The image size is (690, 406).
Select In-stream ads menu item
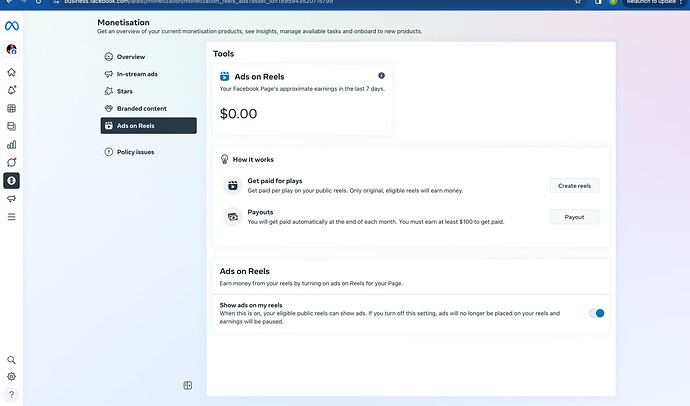pyautogui.click(x=149, y=74)
